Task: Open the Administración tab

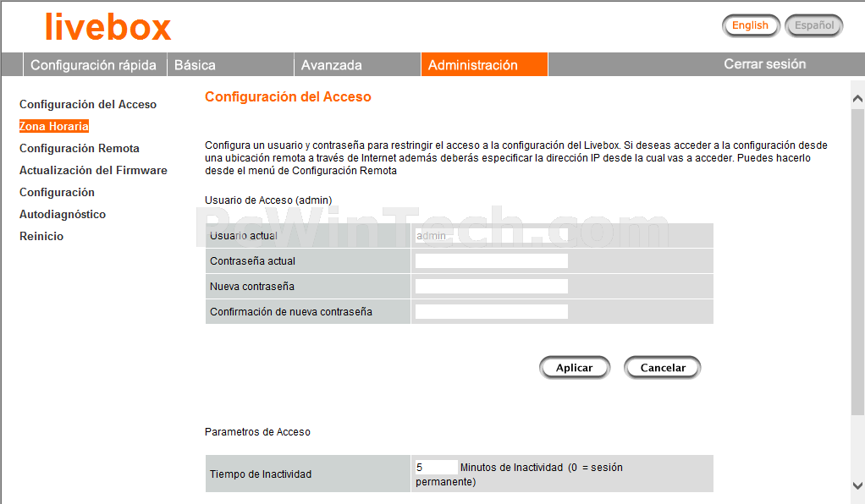Action: tap(484, 64)
